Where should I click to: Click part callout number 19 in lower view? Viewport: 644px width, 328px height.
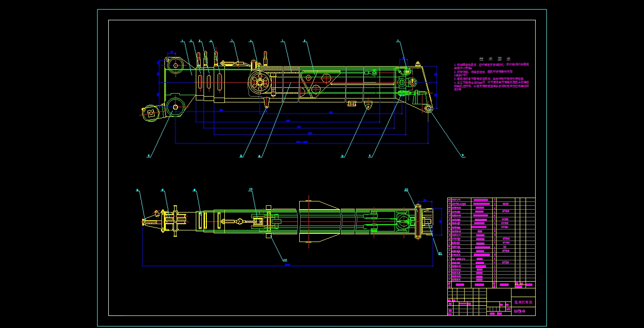point(251,190)
